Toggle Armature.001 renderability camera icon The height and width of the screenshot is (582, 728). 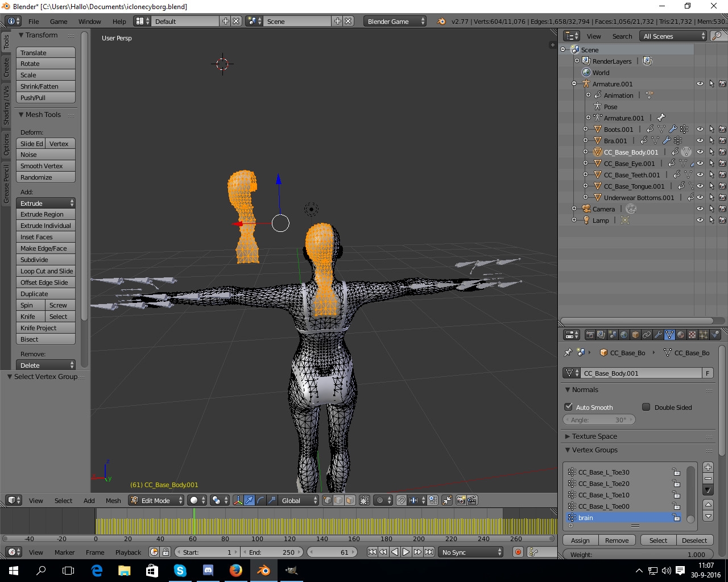(x=722, y=84)
